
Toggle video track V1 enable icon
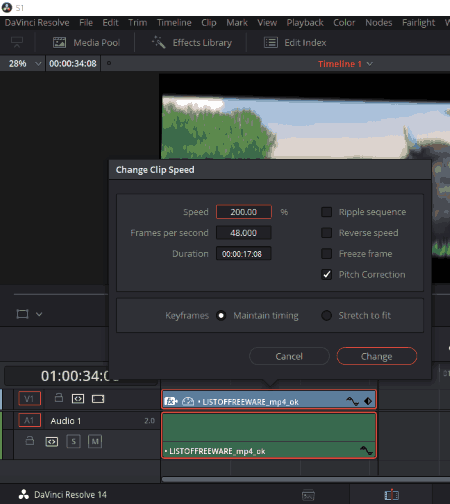tap(98, 399)
